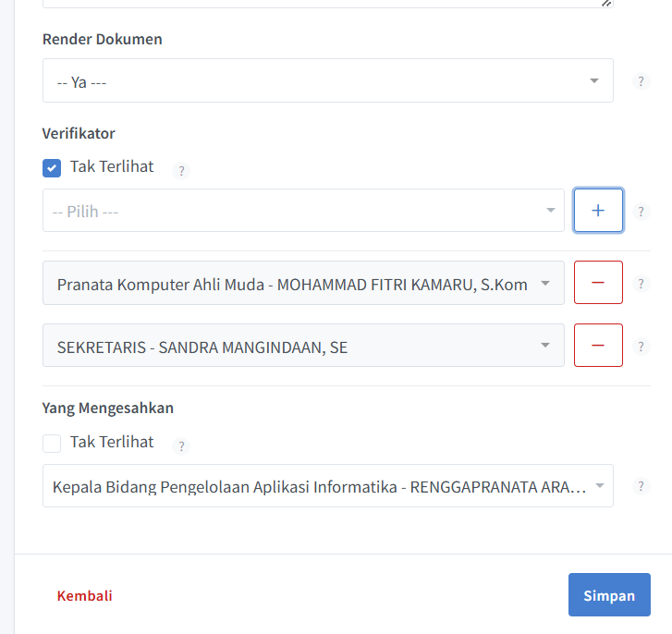The height and width of the screenshot is (634, 672).
Task: Click help icon beside Kepala Bidang dropdown
Action: pyautogui.click(x=641, y=486)
